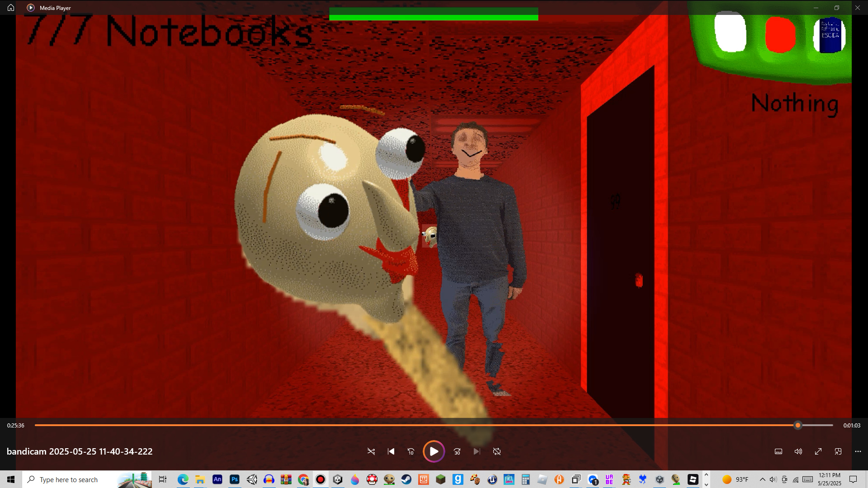Open WinRAR from the taskbar
This screenshot has width=868, height=488.
coord(286,479)
